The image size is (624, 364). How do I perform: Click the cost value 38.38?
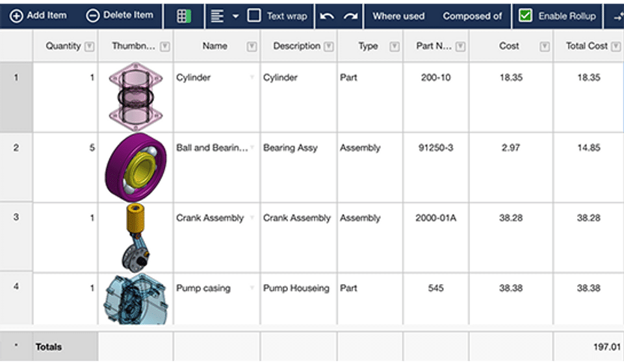tap(511, 288)
